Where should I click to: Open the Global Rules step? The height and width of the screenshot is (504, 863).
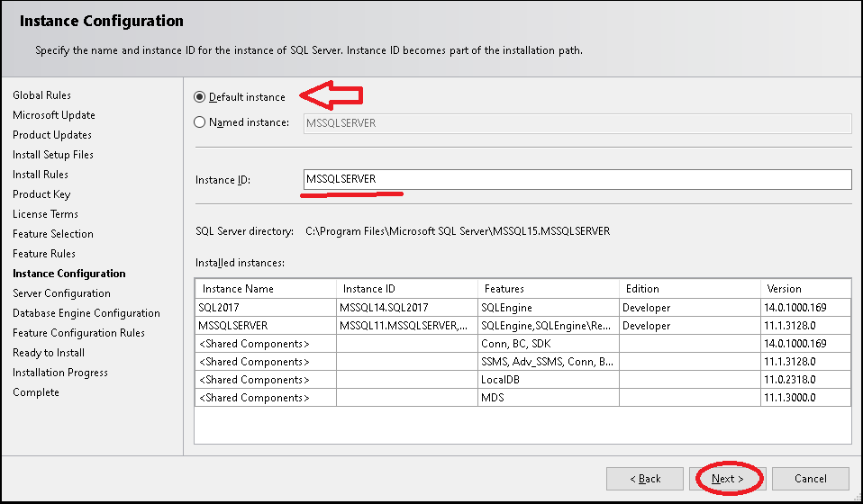point(41,95)
